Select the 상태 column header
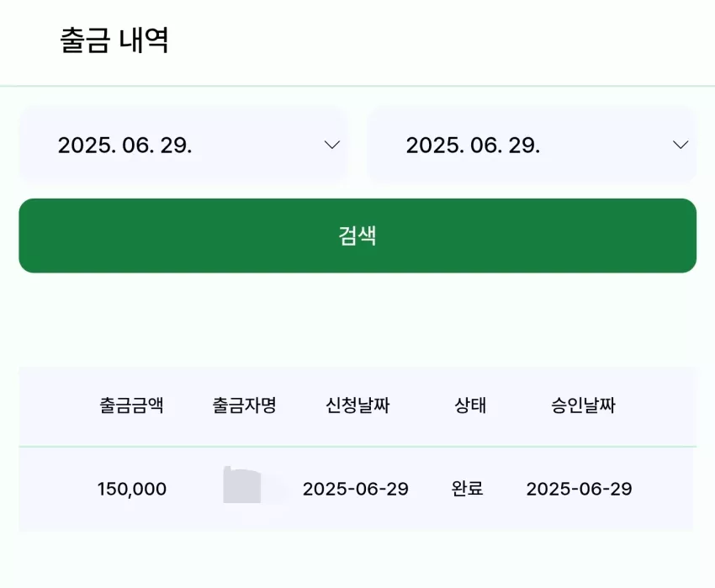The image size is (715, 588). tap(470, 405)
